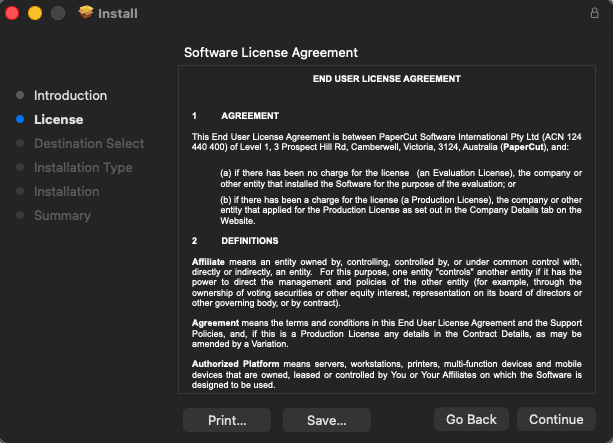Save the license agreement with Save...
The height and width of the screenshot is (443, 613).
(x=326, y=420)
